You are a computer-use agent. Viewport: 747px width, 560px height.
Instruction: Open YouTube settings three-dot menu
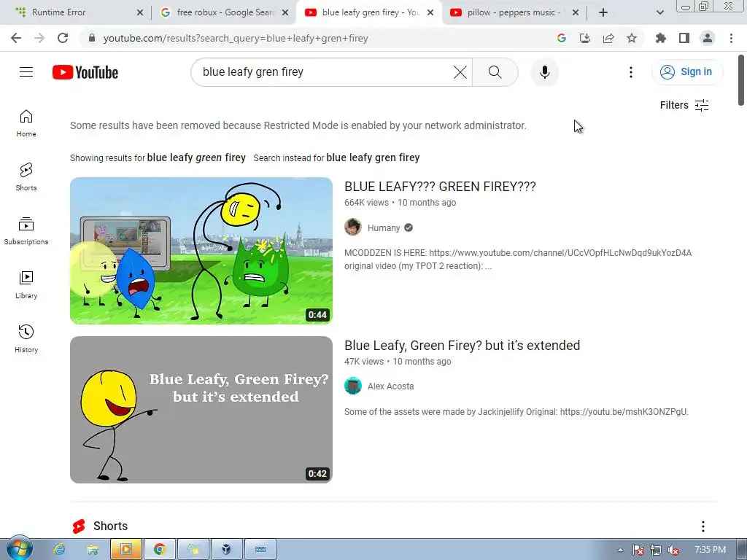click(631, 72)
